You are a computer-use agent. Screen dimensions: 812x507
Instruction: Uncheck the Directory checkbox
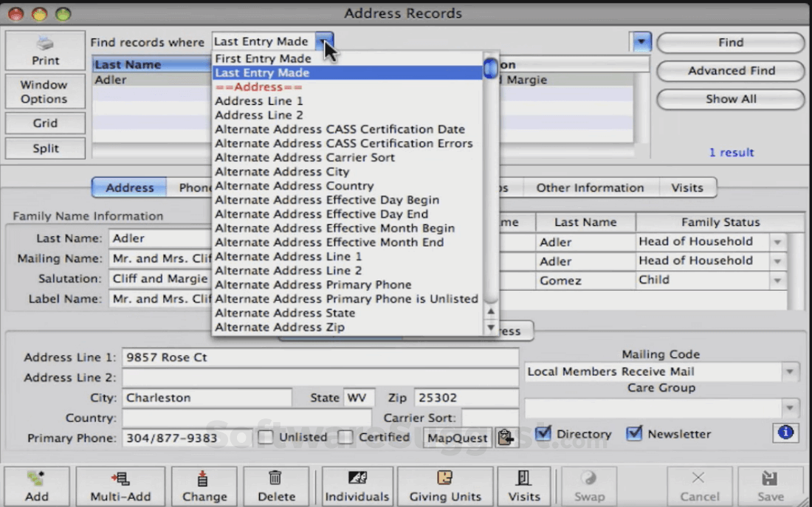[544, 434]
